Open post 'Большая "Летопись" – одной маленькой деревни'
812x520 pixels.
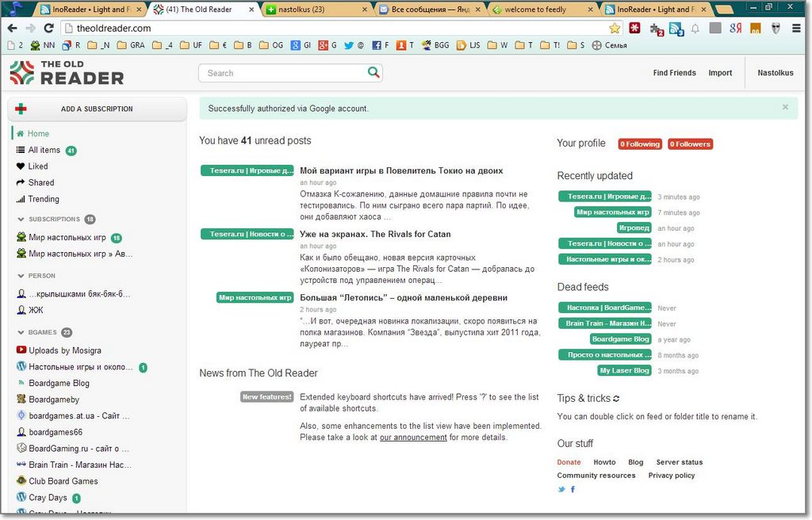click(x=404, y=298)
